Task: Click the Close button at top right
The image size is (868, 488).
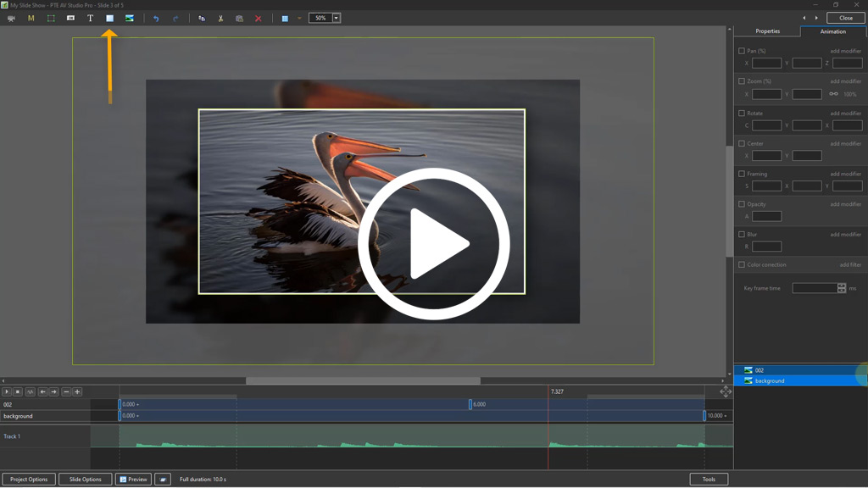Action: click(x=846, y=19)
